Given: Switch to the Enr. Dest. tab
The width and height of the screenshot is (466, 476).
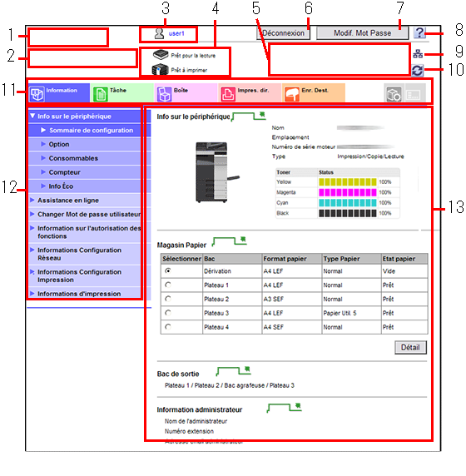Looking at the screenshot, I should point(314,93).
